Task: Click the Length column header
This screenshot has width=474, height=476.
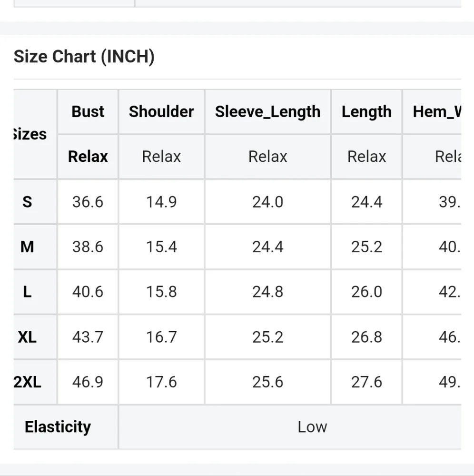Action: (x=366, y=112)
